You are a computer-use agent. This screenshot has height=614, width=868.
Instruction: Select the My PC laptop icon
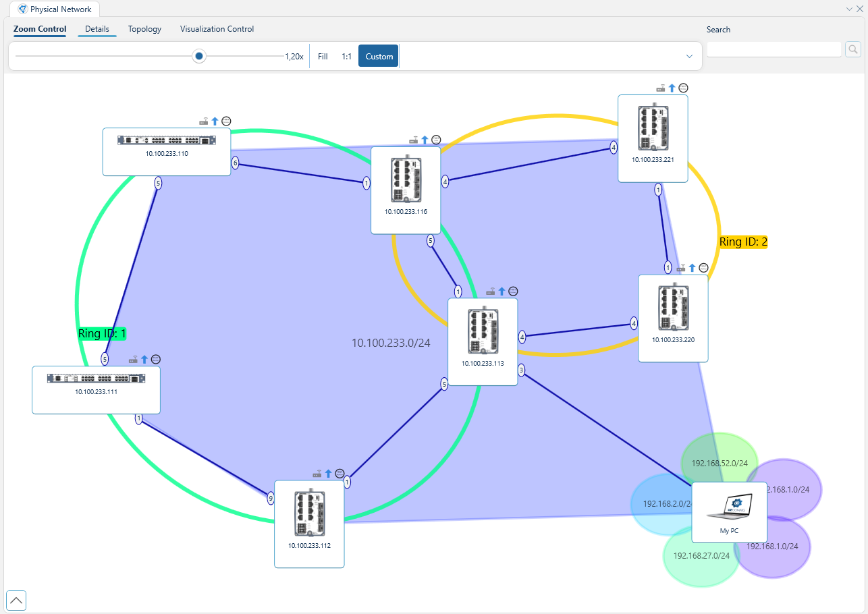[x=729, y=507]
